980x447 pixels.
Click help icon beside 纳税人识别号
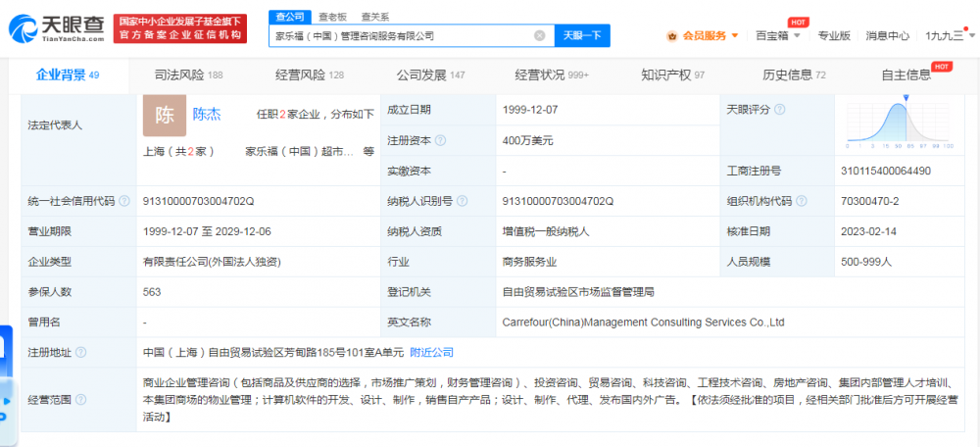[460, 201]
